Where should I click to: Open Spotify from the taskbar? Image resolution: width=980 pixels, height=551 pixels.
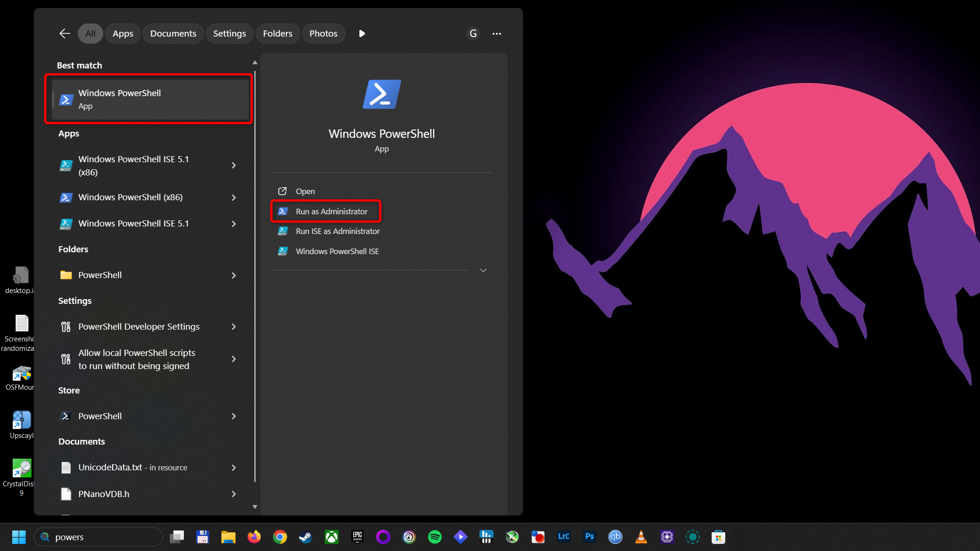coord(435,537)
